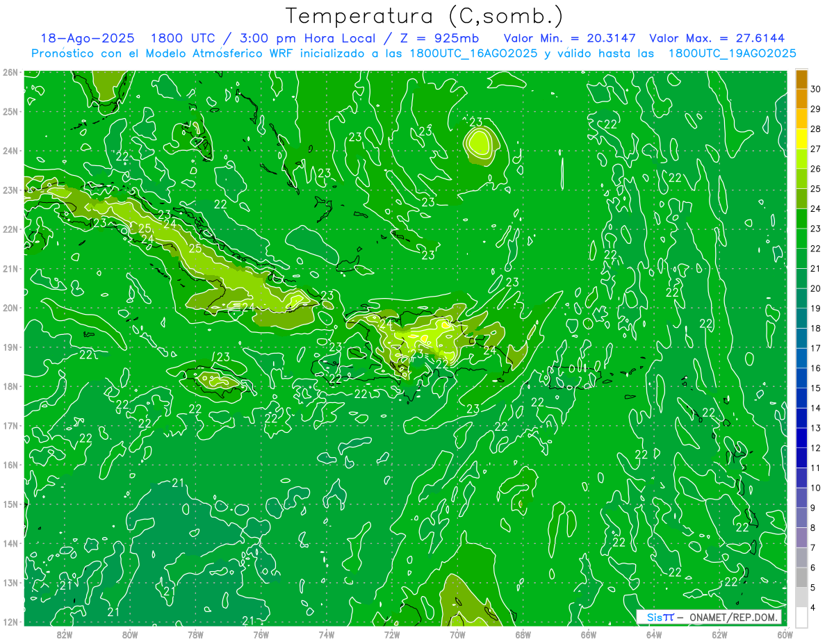The image size is (834, 644).
Task: Click longitude axis label "70W"
Action: pos(457,634)
